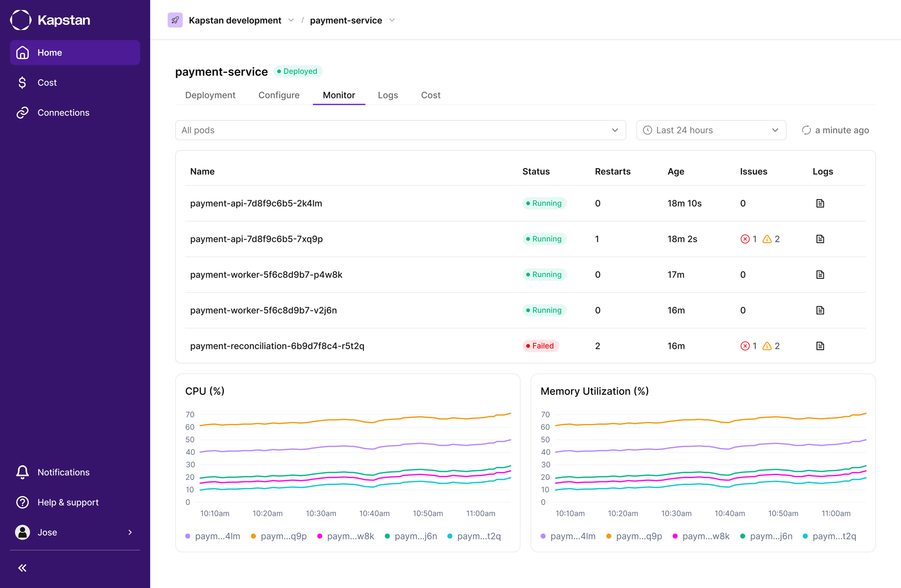Open logs for payment-api-7d8f9c6b5-2k4lm pod
This screenshot has width=901, height=588.
820,203
